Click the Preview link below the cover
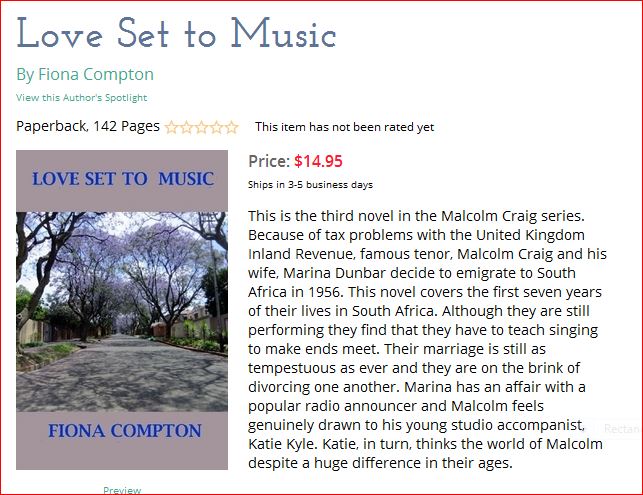 [122, 489]
